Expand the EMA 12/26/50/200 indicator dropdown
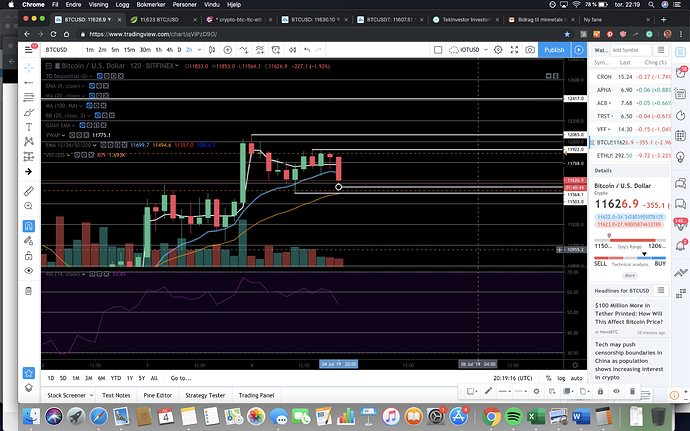The image size is (690, 431). (x=95, y=145)
